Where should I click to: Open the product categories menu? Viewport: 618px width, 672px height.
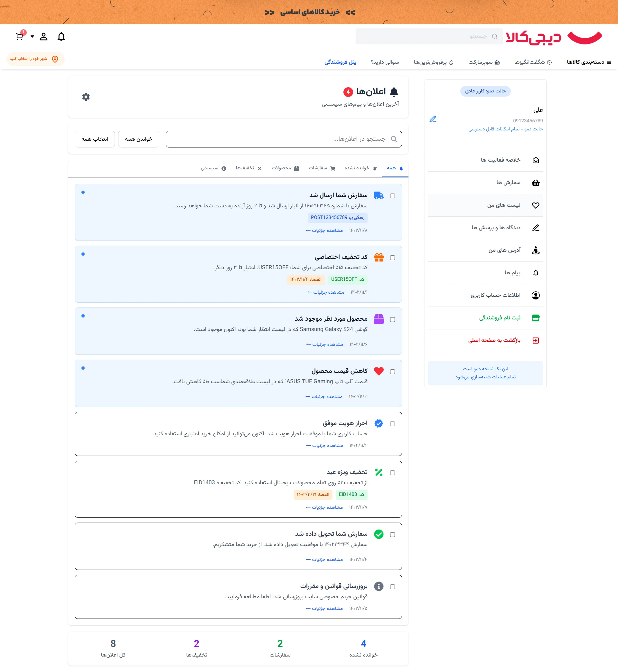589,62
